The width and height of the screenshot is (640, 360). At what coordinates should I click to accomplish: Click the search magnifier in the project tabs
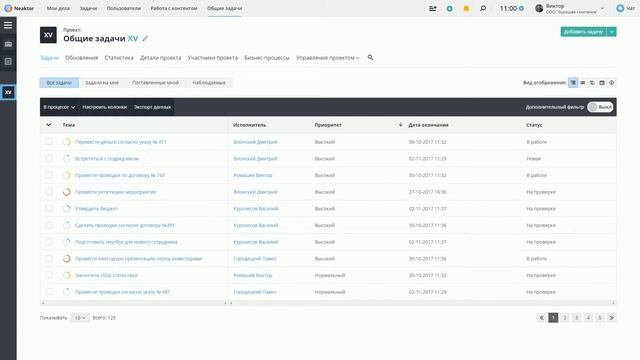point(370,58)
